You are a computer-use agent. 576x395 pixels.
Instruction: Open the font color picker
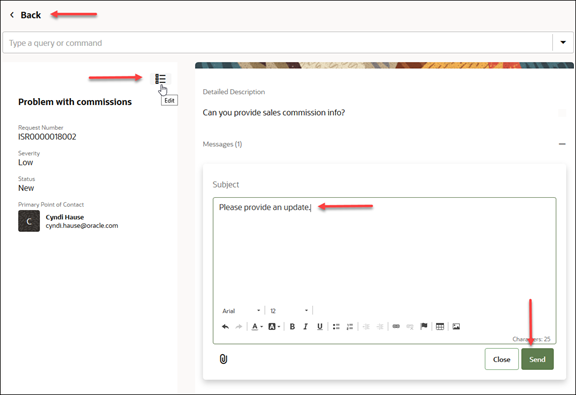point(257,327)
